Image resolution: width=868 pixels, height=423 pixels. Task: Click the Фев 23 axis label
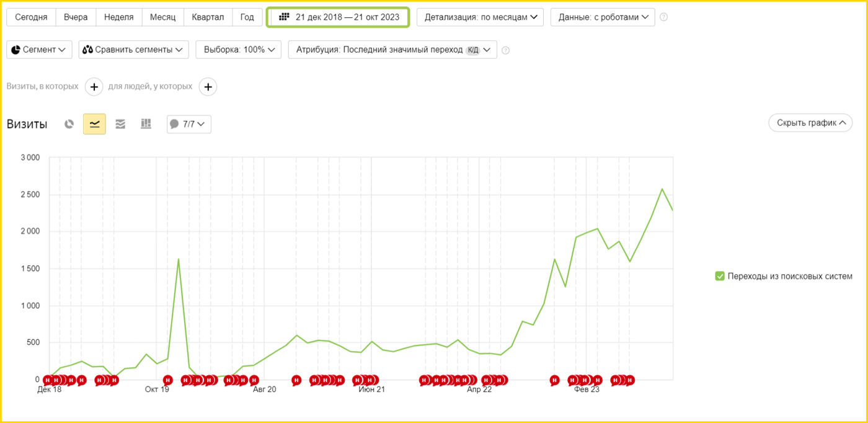(x=587, y=390)
